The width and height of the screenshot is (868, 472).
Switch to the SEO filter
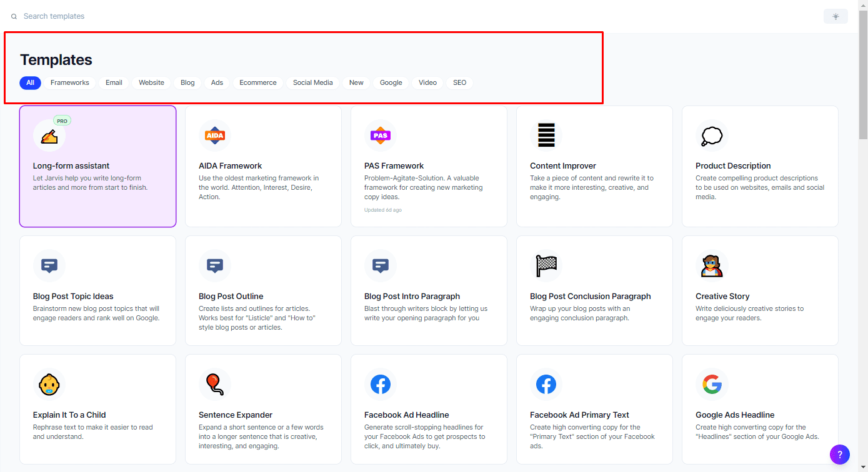[x=460, y=82]
